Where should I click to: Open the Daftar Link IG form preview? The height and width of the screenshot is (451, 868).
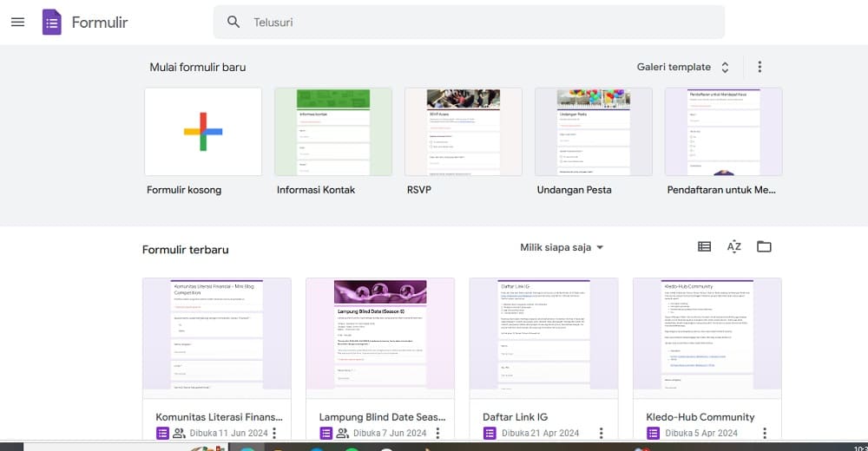(x=543, y=338)
